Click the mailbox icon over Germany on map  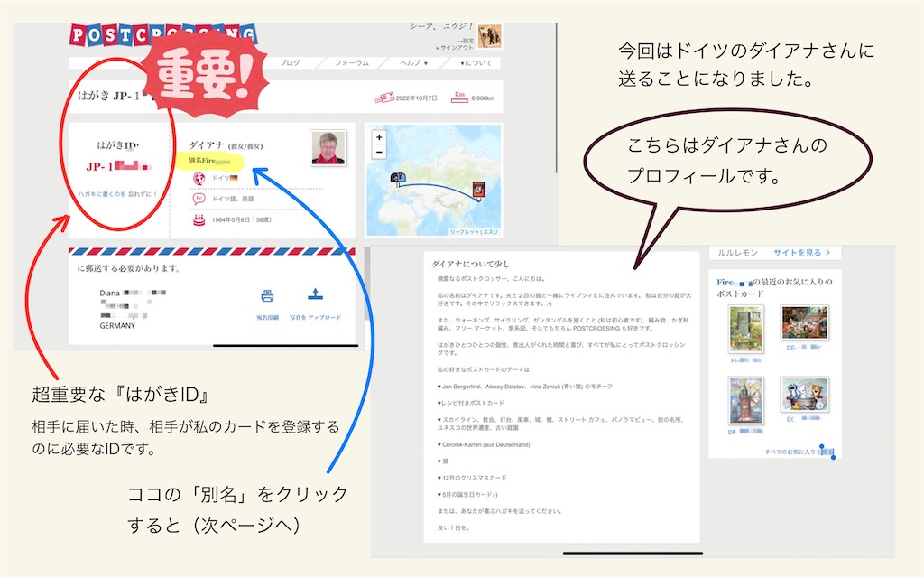pyautogui.click(x=397, y=177)
